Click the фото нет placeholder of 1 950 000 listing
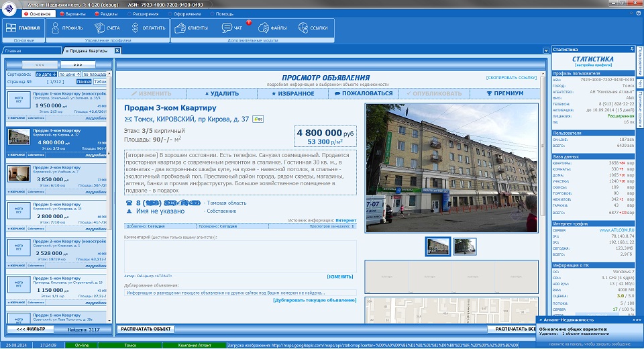The image size is (644, 349). 19,100
